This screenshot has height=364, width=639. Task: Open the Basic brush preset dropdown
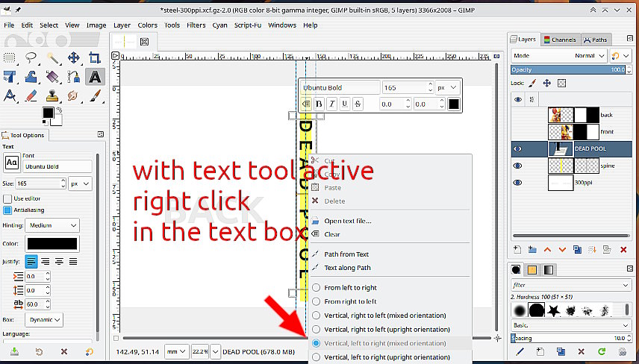coord(570,325)
